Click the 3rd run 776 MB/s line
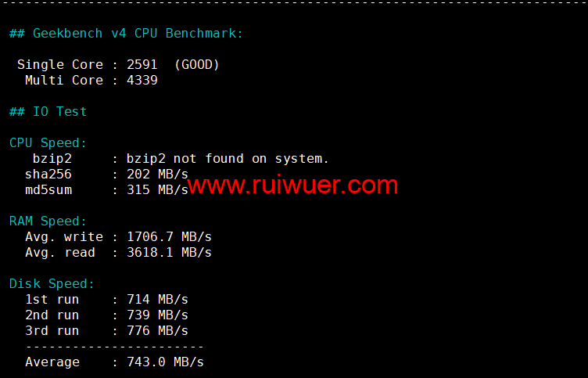 tap(106, 331)
